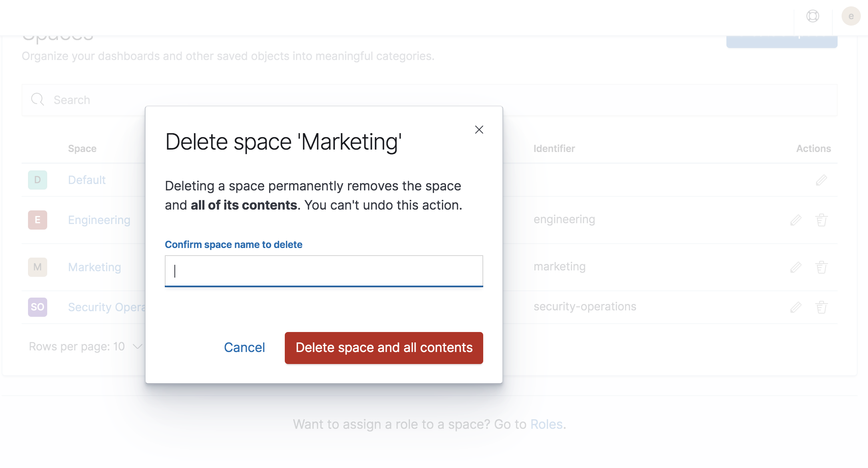Click Delete space and all contents

pyautogui.click(x=384, y=348)
